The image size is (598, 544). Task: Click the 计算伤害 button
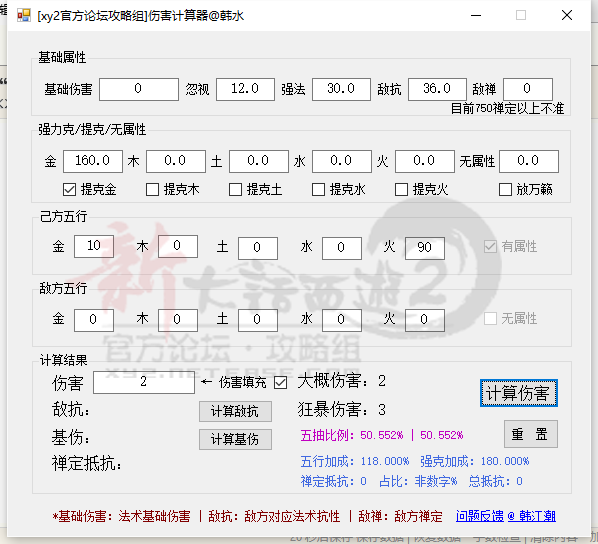[x=519, y=393]
